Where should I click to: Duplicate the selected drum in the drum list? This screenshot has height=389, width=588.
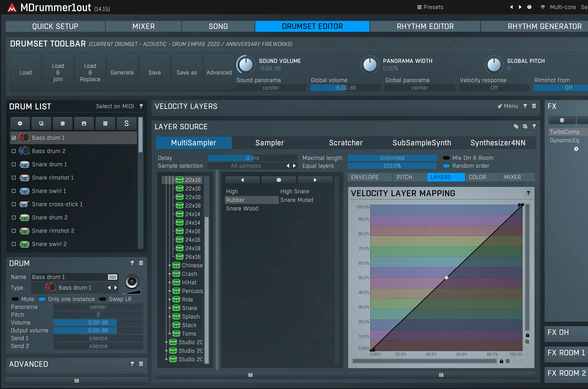[41, 123]
